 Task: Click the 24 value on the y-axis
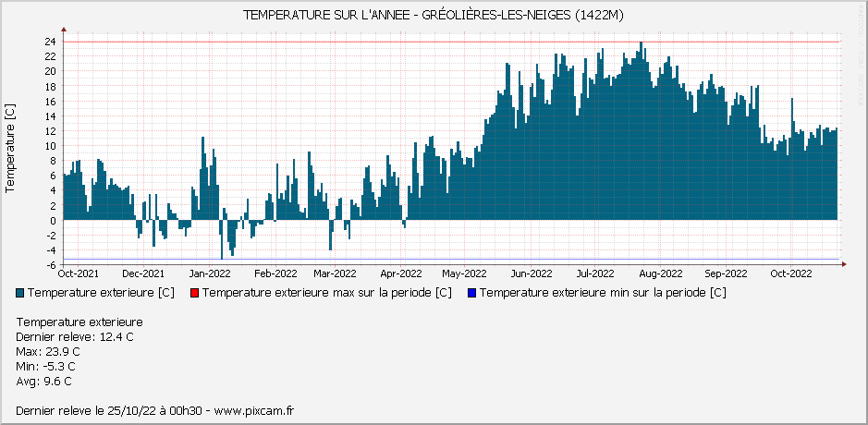(x=51, y=42)
